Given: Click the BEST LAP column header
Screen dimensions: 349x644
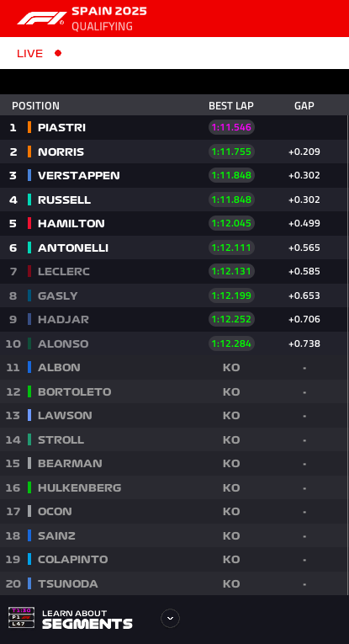Looking at the screenshot, I should click(231, 106).
